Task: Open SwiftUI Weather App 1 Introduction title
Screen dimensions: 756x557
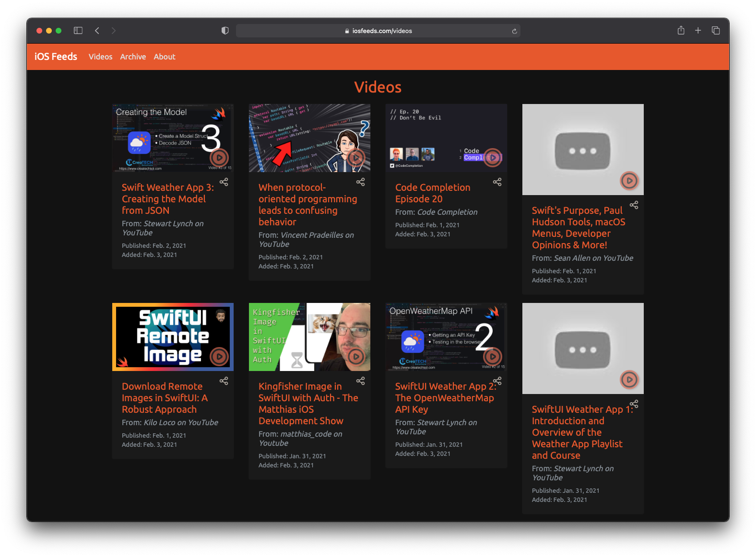Action: coord(582,432)
